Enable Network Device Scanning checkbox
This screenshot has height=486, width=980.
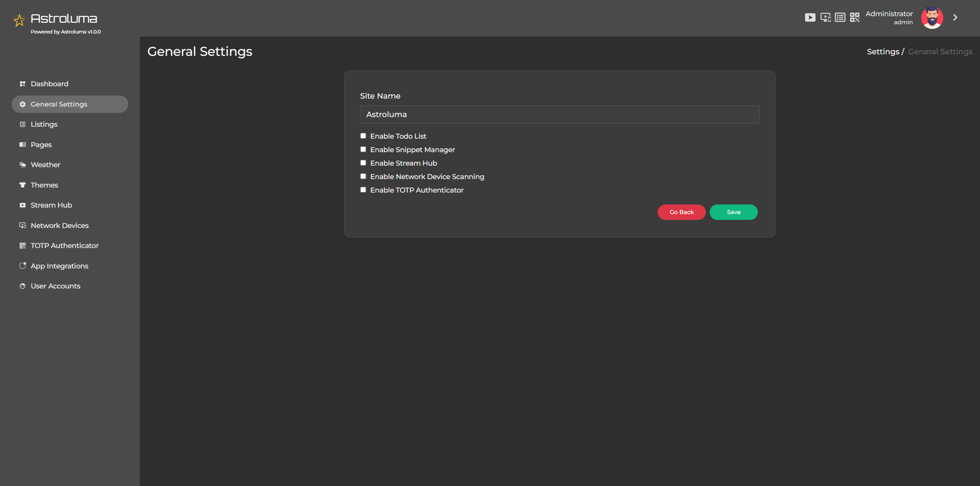[x=362, y=176]
